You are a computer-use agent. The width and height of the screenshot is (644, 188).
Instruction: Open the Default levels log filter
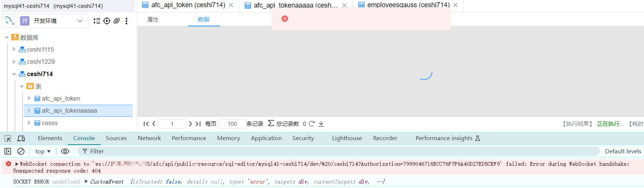click(623, 151)
